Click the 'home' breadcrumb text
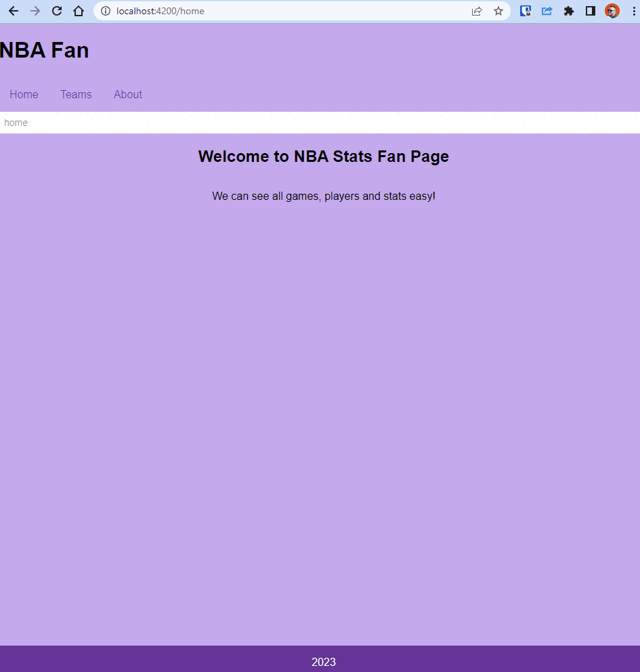 [x=16, y=123]
